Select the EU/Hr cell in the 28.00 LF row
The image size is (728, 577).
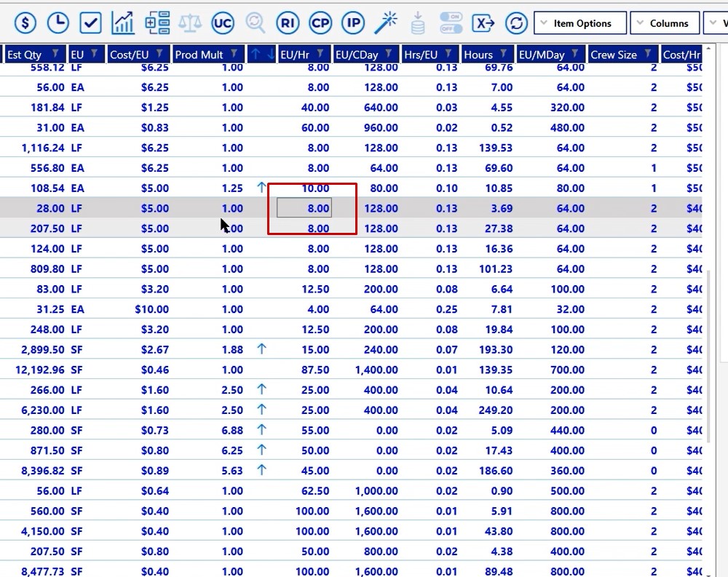[x=304, y=208]
